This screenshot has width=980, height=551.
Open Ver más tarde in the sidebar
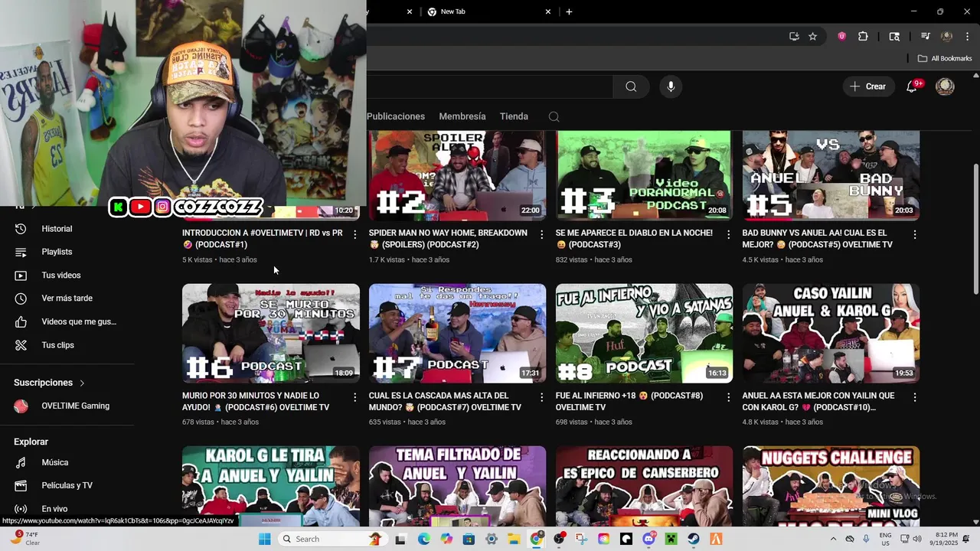click(67, 298)
